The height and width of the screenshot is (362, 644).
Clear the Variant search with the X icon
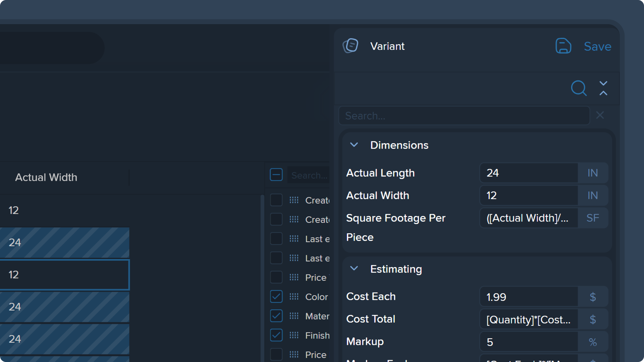point(600,115)
